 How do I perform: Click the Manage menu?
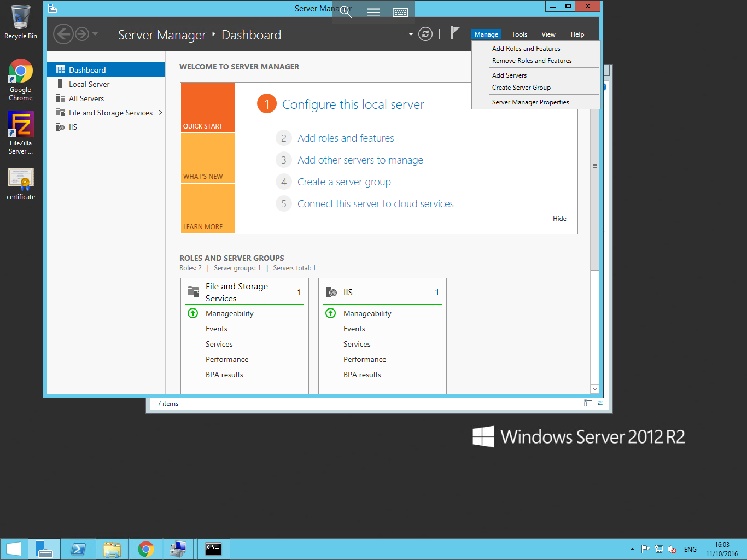(x=486, y=34)
